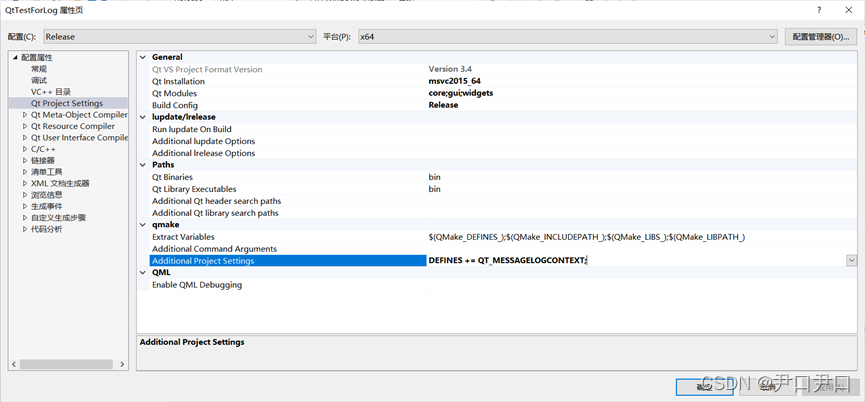Select 常规 in the property tree
865x402 pixels.
tap(39, 69)
